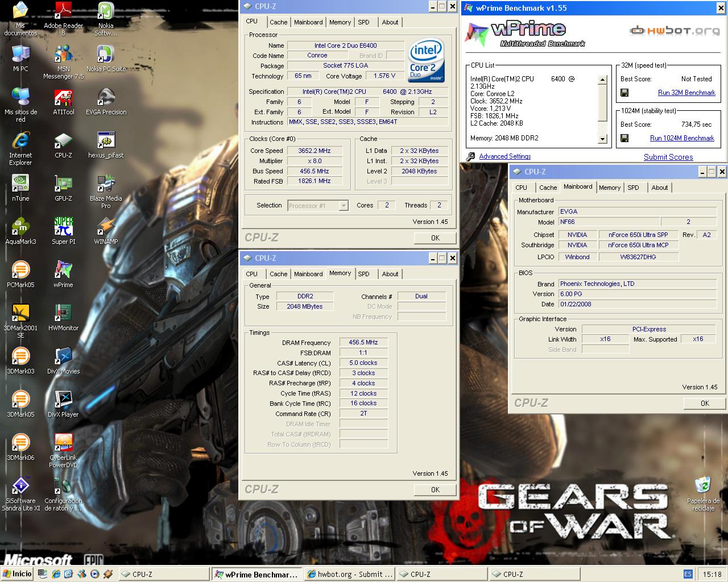The height and width of the screenshot is (582, 728).
Task: Click OK in top CPU-Z window
Action: [435, 238]
